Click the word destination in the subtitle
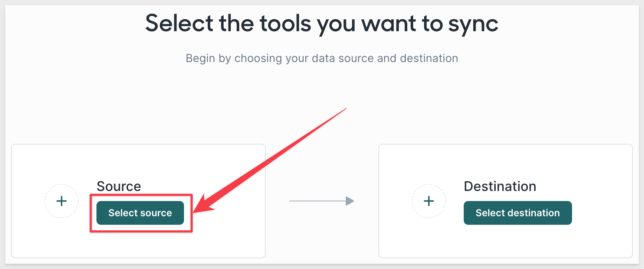Screen dimensions: 644x269 [429, 58]
